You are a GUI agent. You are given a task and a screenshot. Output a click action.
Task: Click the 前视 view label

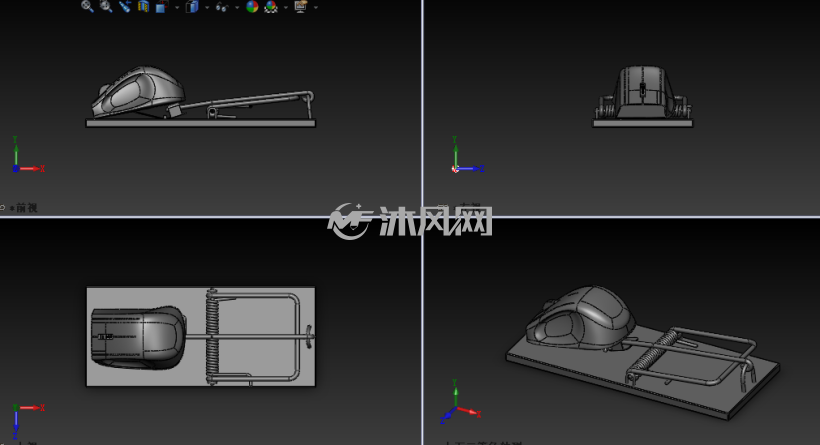click(27, 208)
